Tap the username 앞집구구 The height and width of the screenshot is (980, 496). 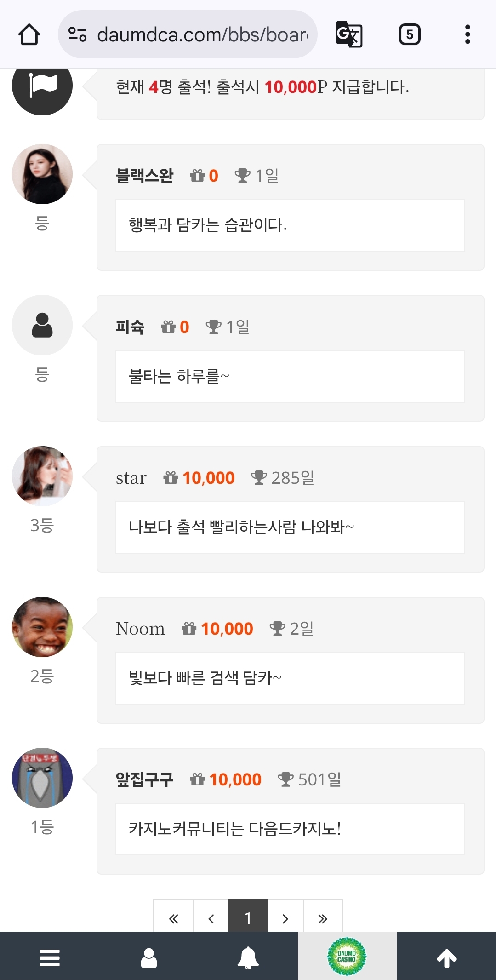tap(144, 779)
